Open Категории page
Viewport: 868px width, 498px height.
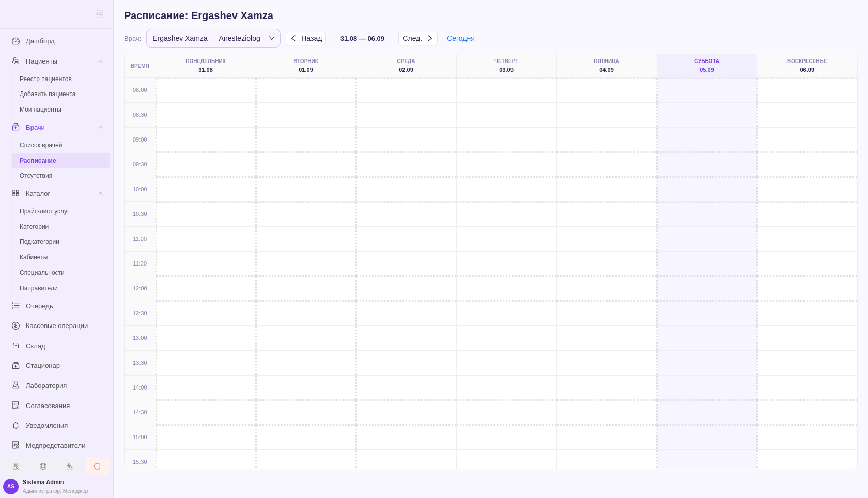(34, 227)
